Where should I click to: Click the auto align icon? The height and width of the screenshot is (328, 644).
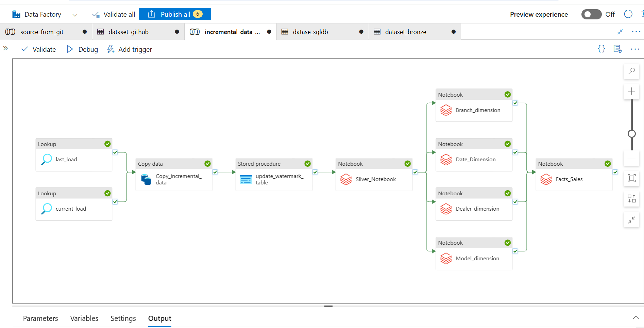pos(631,198)
